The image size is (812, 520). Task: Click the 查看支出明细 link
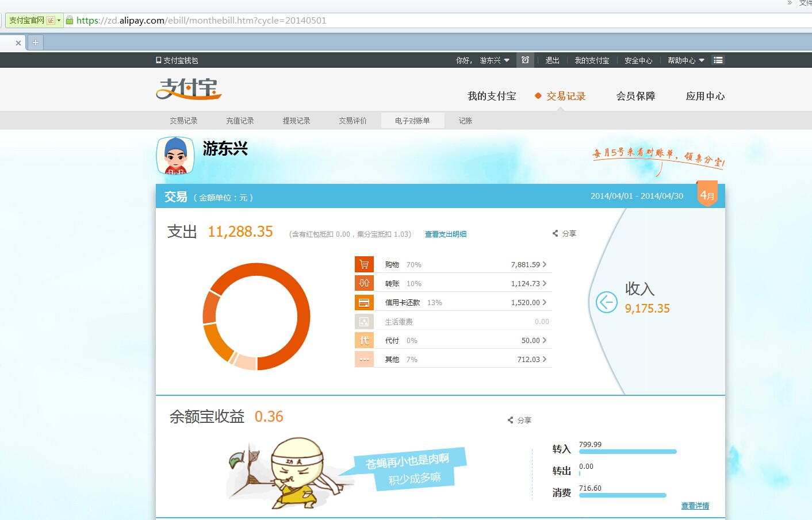click(446, 234)
